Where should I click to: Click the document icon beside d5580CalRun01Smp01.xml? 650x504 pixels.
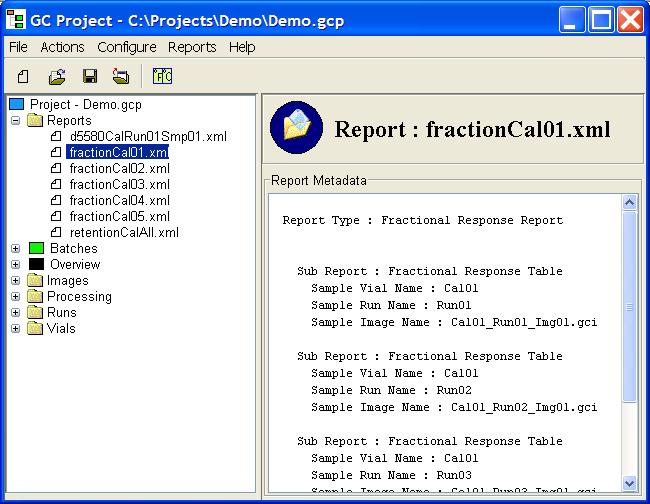(x=56, y=136)
